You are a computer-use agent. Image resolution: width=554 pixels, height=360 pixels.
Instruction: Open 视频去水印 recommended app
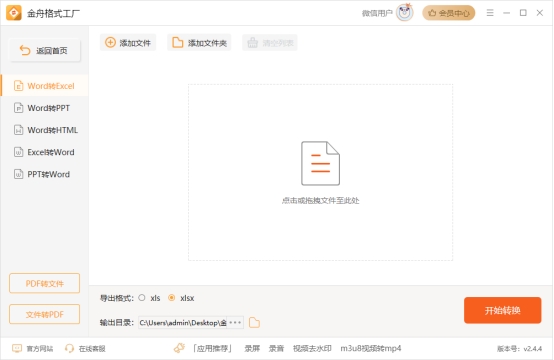coord(312,349)
